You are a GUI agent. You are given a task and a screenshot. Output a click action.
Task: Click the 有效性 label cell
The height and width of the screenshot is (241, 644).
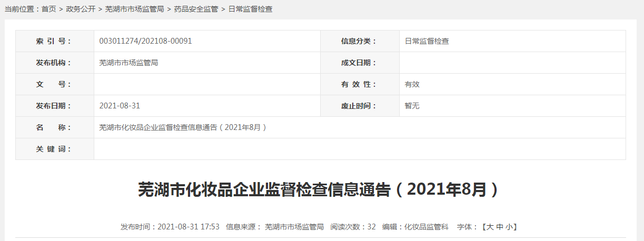[360, 84]
